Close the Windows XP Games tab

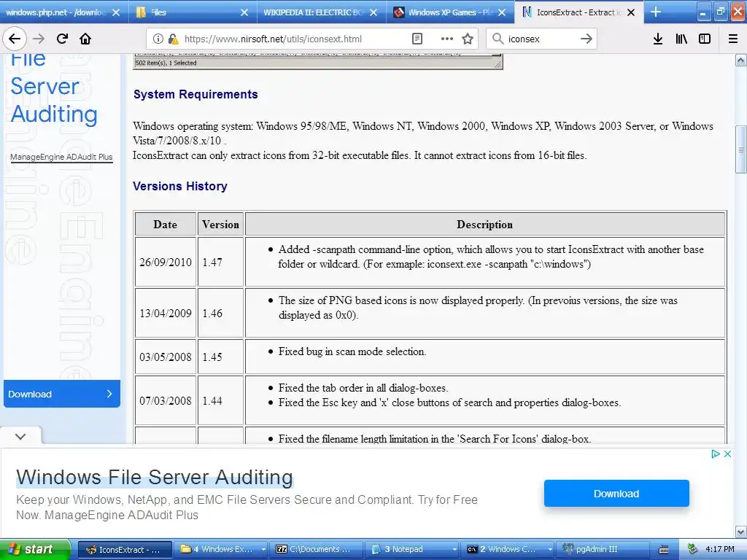click(502, 12)
